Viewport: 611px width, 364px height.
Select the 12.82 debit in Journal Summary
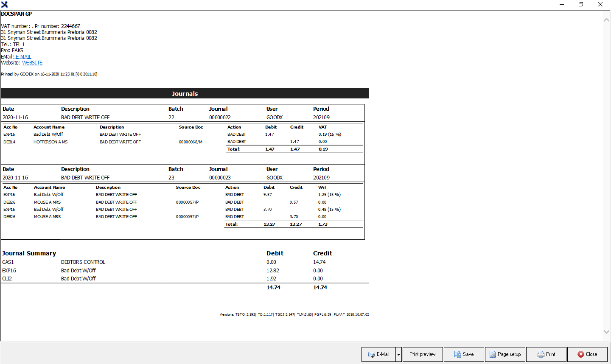point(273,271)
